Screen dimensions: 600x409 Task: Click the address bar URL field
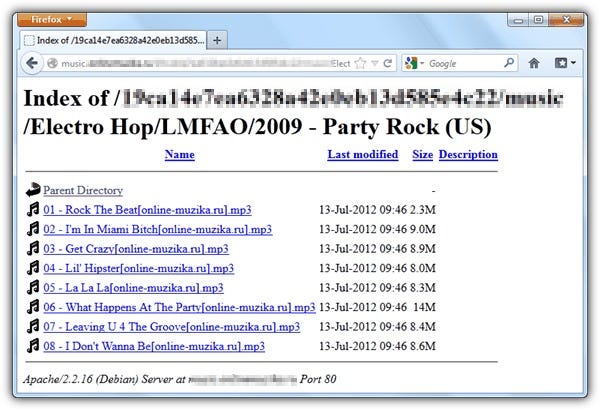click(x=205, y=64)
